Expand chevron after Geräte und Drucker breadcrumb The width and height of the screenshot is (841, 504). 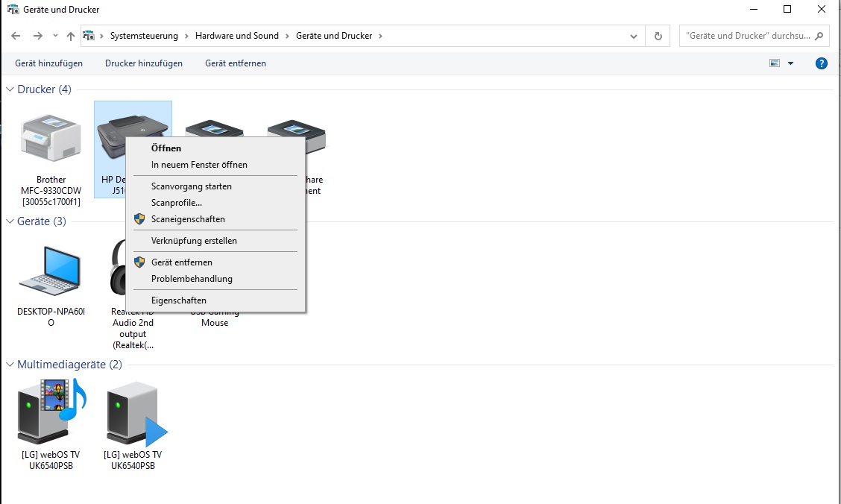point(381,36)
